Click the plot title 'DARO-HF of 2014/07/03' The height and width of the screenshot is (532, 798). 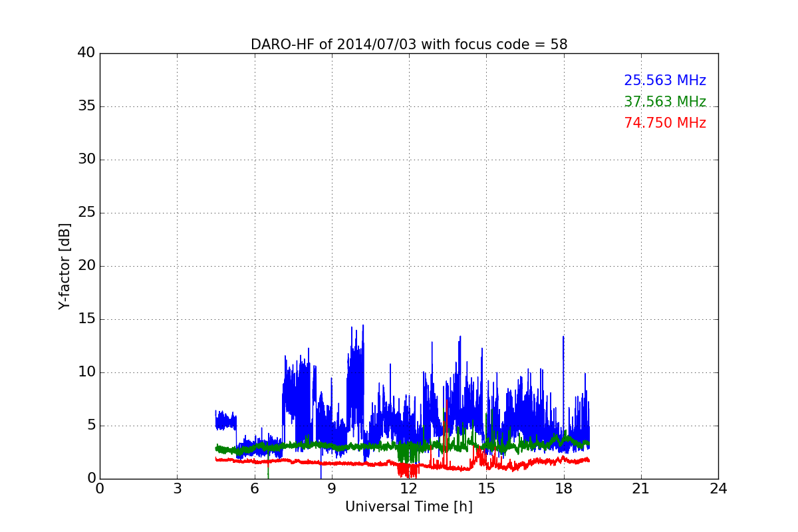point(409,45)
